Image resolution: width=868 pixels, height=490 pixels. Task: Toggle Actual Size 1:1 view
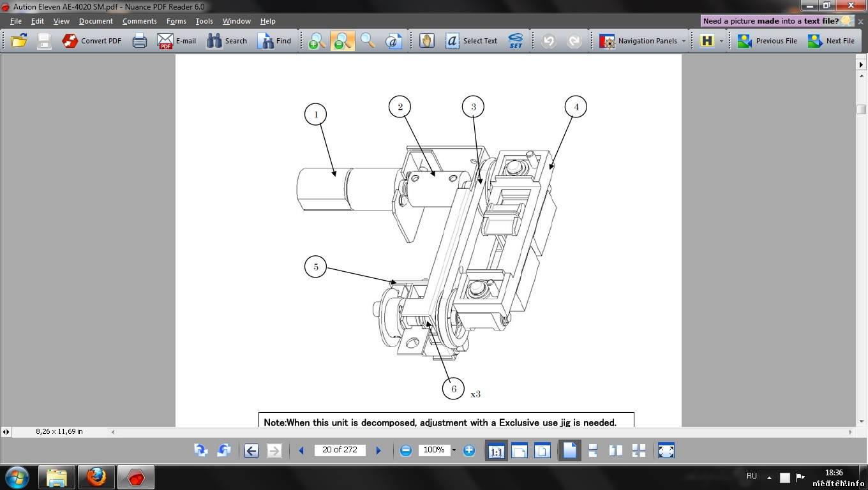pos(496,450)
